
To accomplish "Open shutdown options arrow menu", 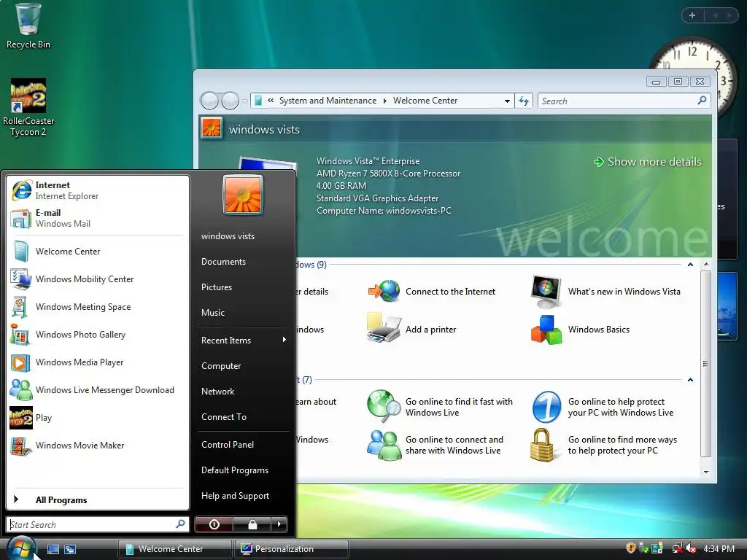I will [279, 524].
